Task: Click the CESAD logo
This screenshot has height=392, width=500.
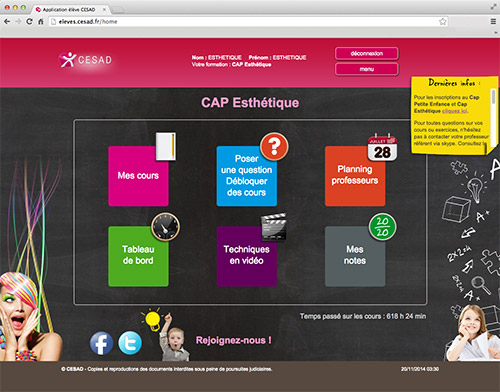Action: (x=85, y=60)
